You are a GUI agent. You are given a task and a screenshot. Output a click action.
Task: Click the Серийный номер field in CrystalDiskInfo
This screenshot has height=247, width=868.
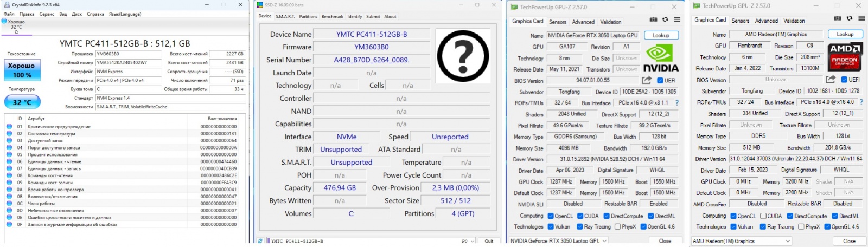[129, 63]
